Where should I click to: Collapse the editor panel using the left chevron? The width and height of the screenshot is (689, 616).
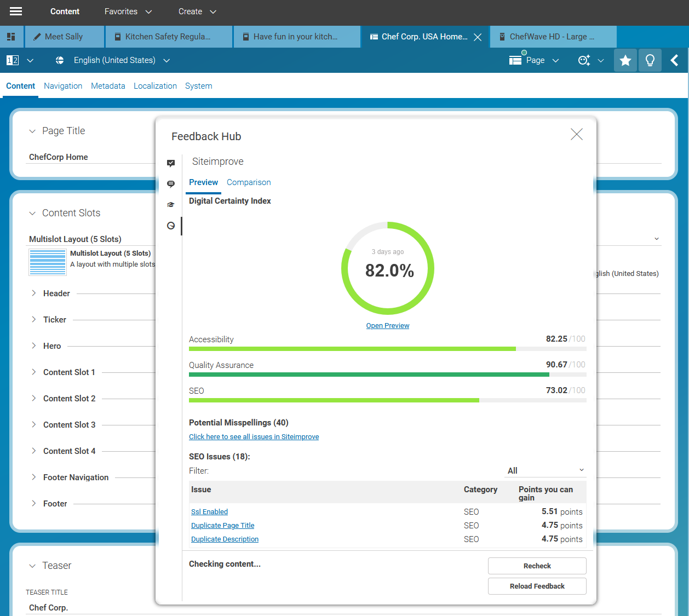(675, 60)
